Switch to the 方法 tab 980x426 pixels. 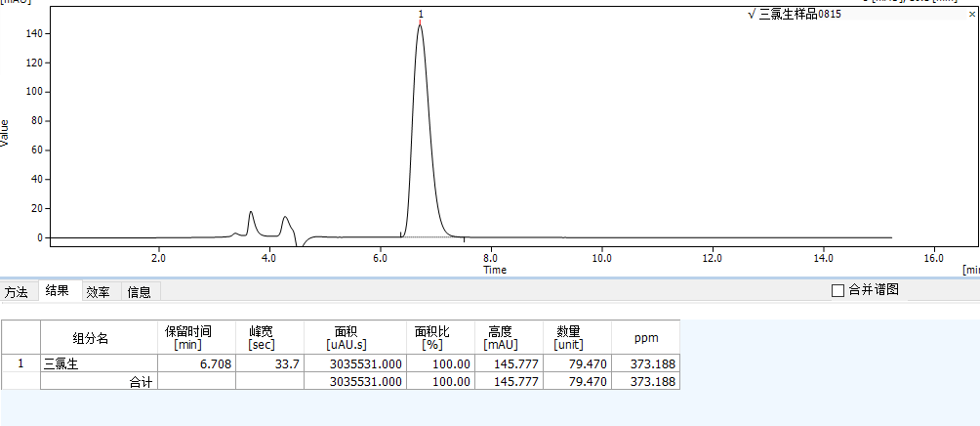17,291
